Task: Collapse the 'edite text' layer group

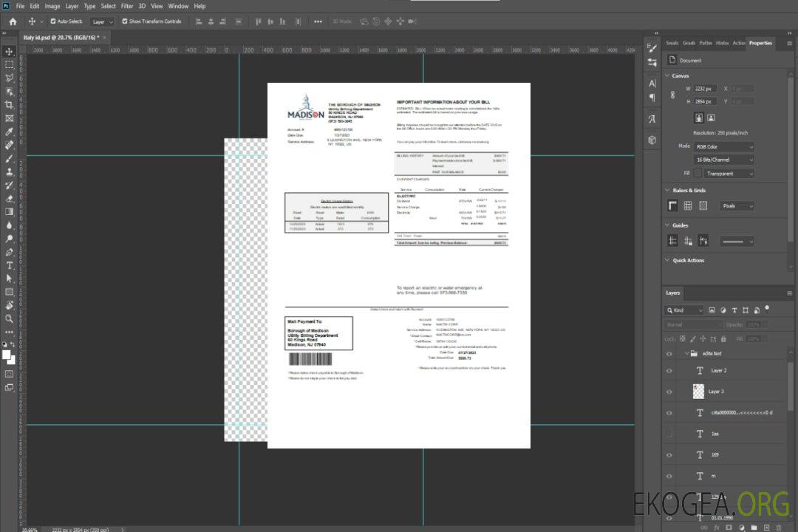Action: click(x=686, y=353)
